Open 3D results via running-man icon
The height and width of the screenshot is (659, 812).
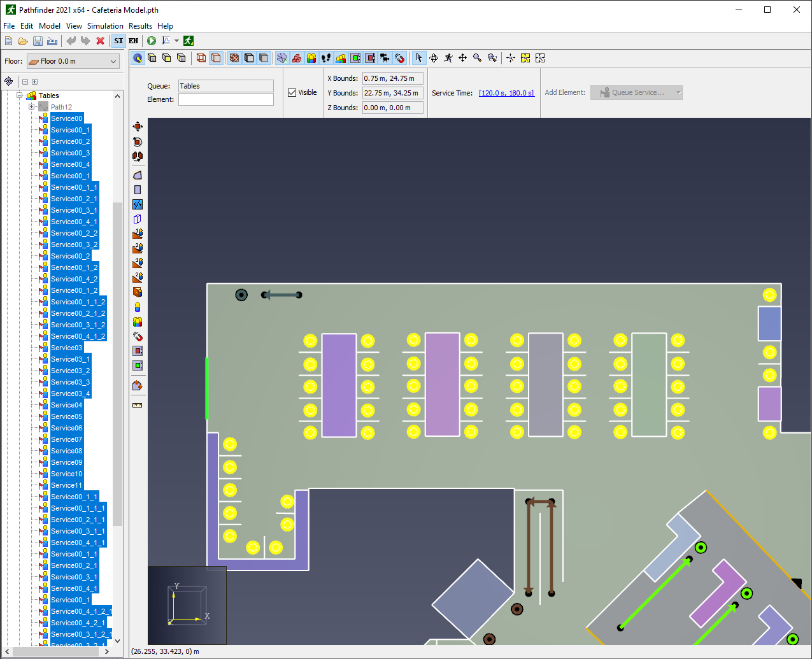[x=189, y=41]
